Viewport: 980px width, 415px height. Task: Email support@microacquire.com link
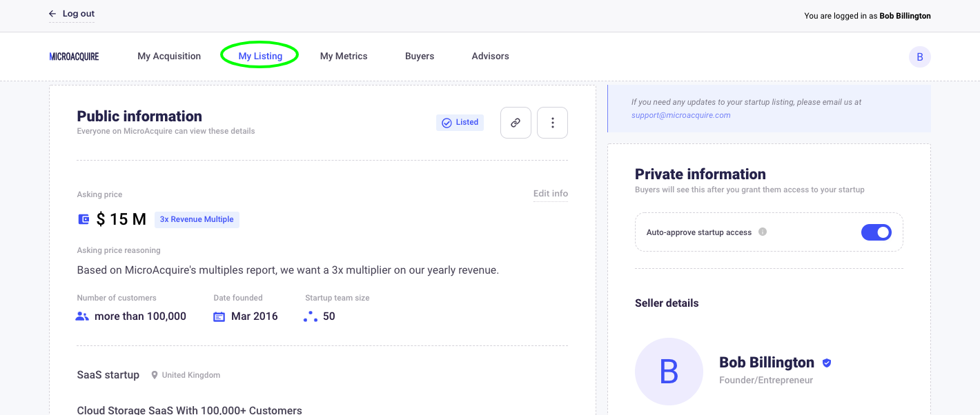pos(681,115)
